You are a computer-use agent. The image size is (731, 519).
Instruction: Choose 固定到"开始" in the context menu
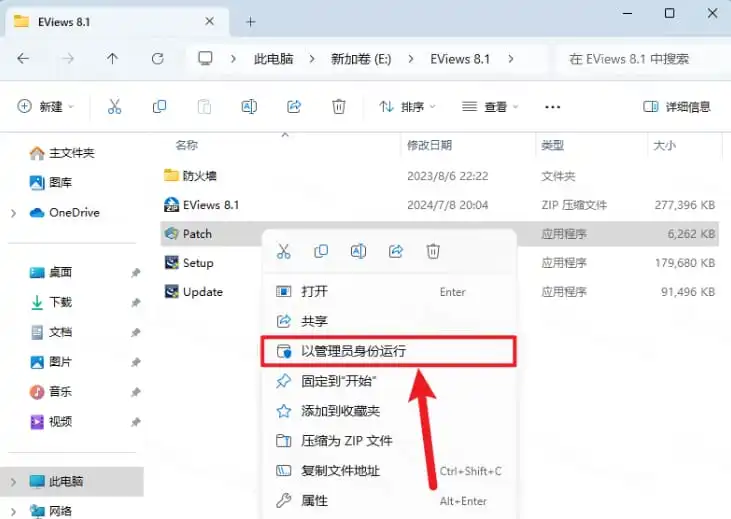pos(389,381)
